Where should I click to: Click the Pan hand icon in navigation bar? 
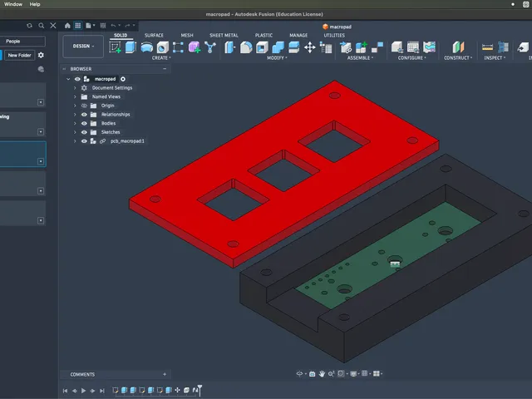[322, 373]
